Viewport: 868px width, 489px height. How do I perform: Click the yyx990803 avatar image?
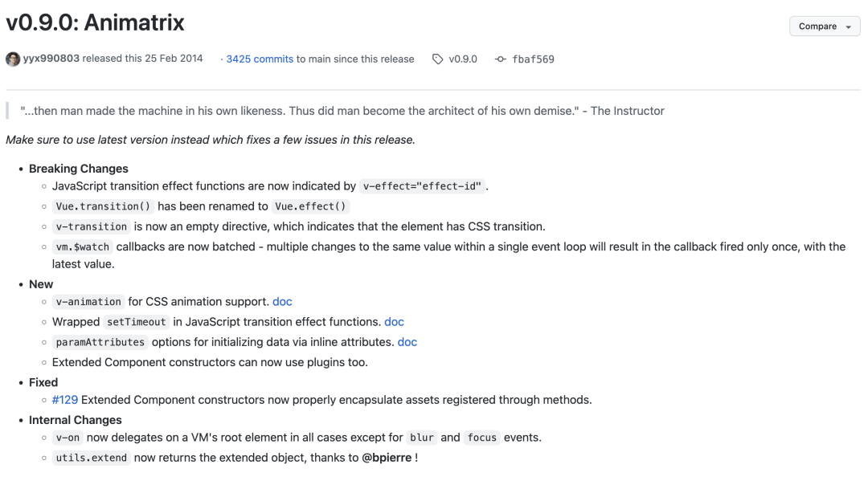pos(13,59)
